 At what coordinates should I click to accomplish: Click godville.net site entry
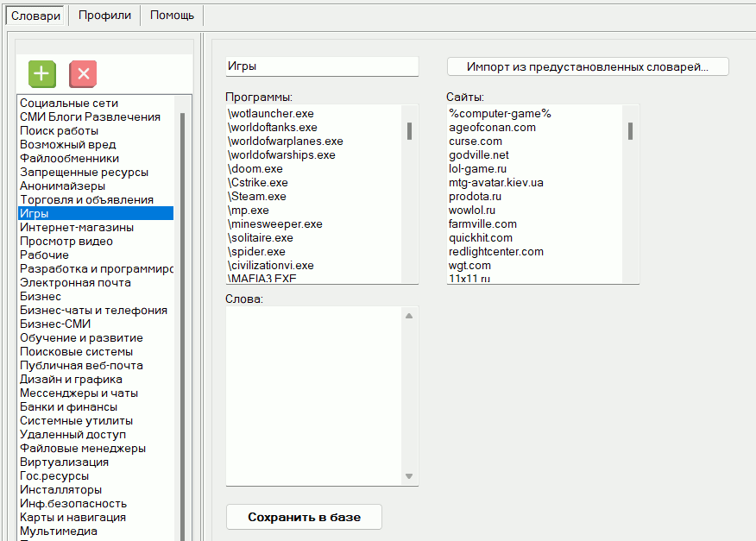click(x=478, y=155)
